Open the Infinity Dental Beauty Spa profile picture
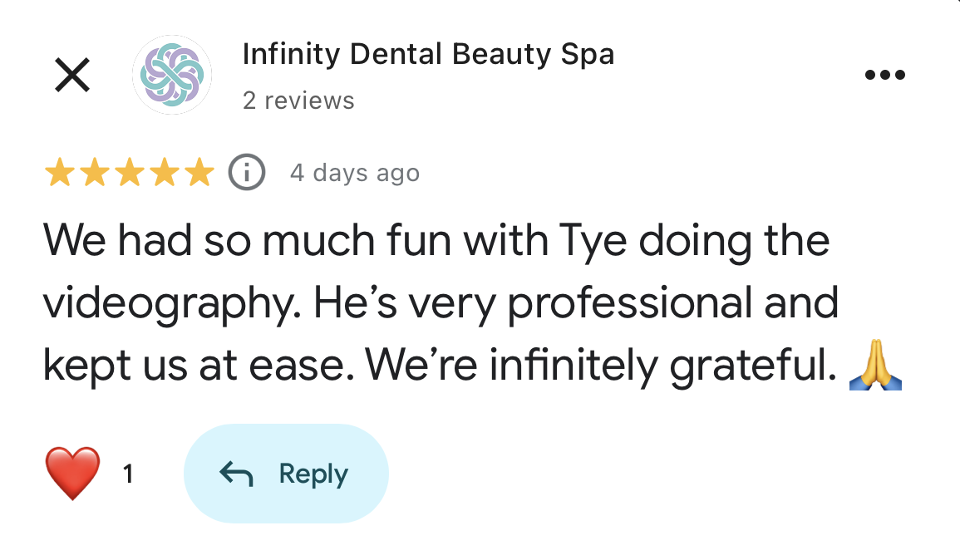The width and height of the screenshot is (960, 560). pos(172,75)
